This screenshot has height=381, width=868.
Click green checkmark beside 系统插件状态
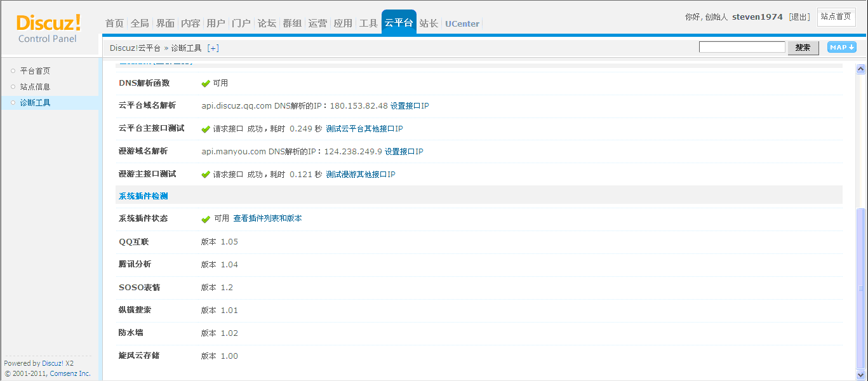[x=206, y=219]
